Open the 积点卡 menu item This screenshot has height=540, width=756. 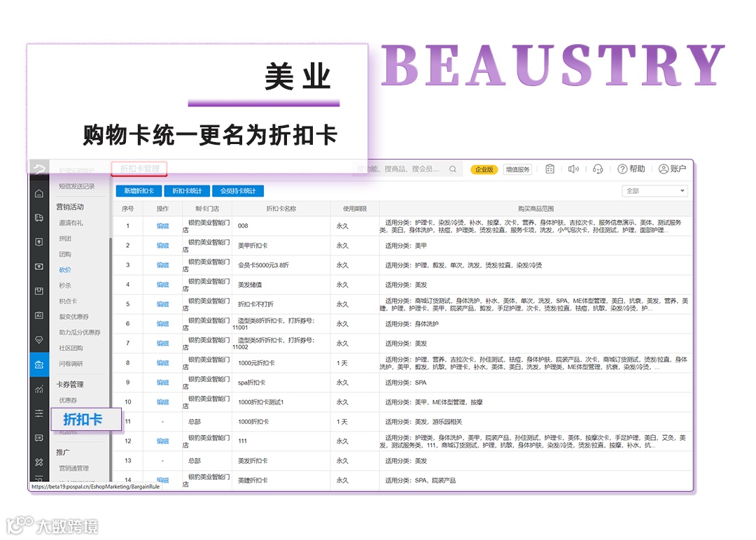tap(68, 301)
